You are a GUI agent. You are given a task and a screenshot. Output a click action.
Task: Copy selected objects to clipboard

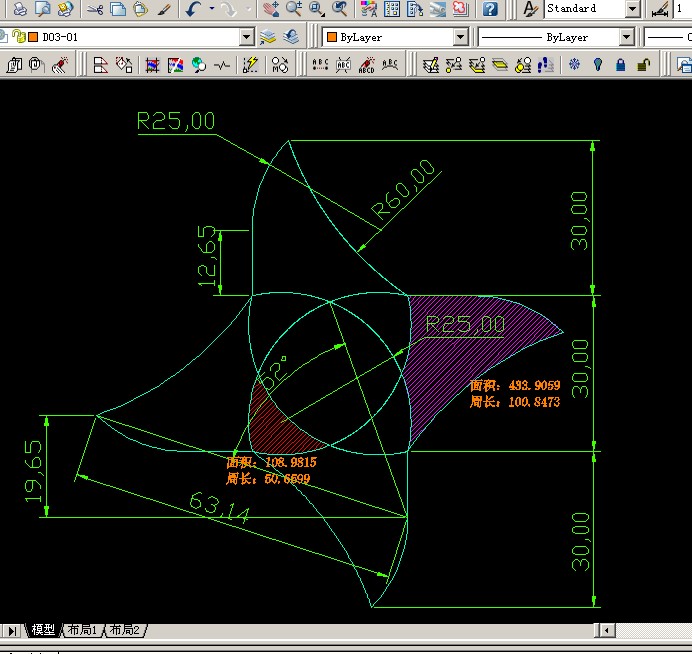click(x=118, y=9)
